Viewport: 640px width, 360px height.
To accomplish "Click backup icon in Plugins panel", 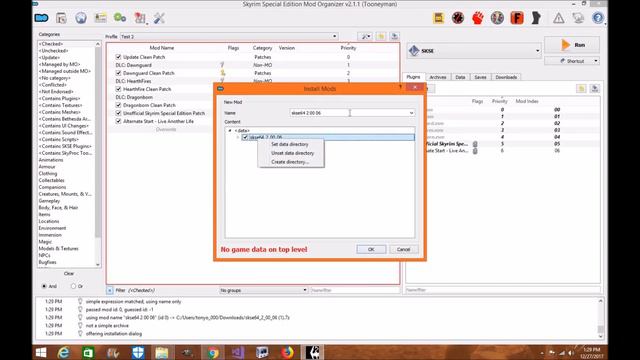I will [595, 89].
